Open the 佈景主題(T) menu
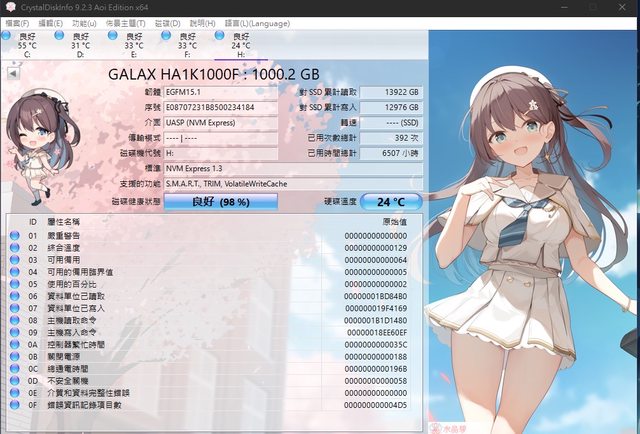This screenshot has height=434, width=640. [125, 24]
